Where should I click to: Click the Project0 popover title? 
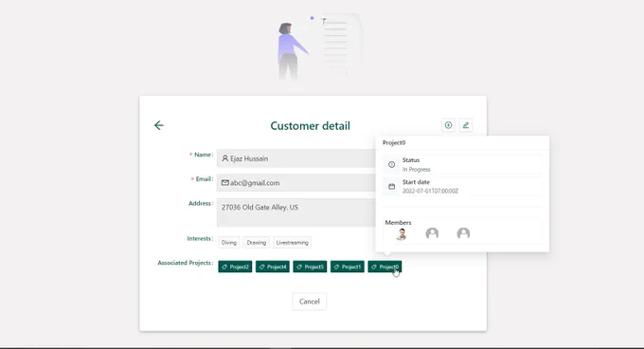[394, 142]
